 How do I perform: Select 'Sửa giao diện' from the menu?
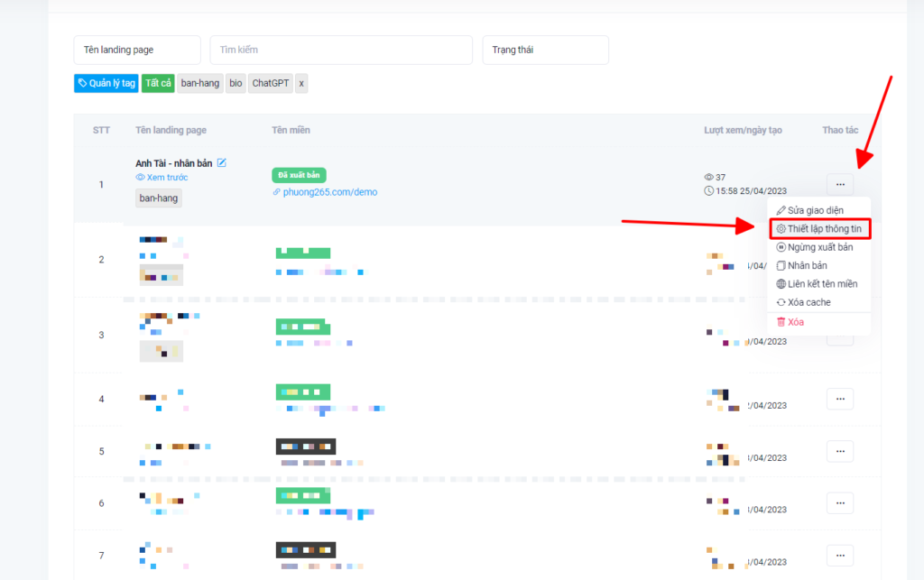tap(813, 210)
